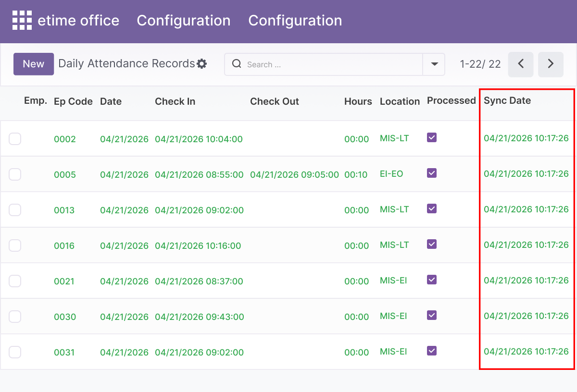Select row checkbox for Ep Code 0021
The image size is (577, 392).
[x=15, y=281]
